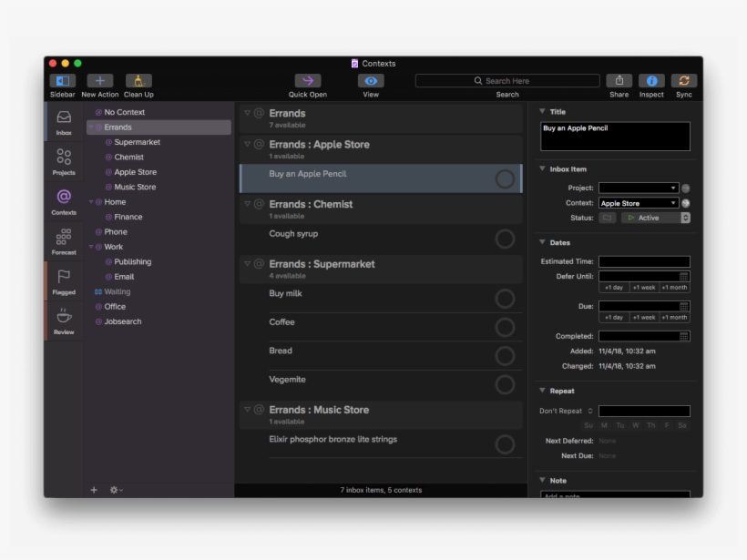Toggle the Su repeat day
Viewport: 747px width, 560px height.
[x=588, y=425]
